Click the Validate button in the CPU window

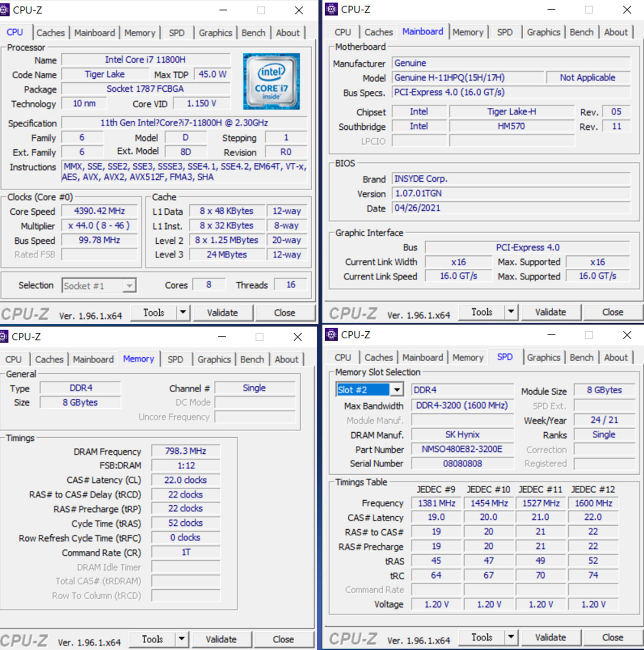(223, 312)
